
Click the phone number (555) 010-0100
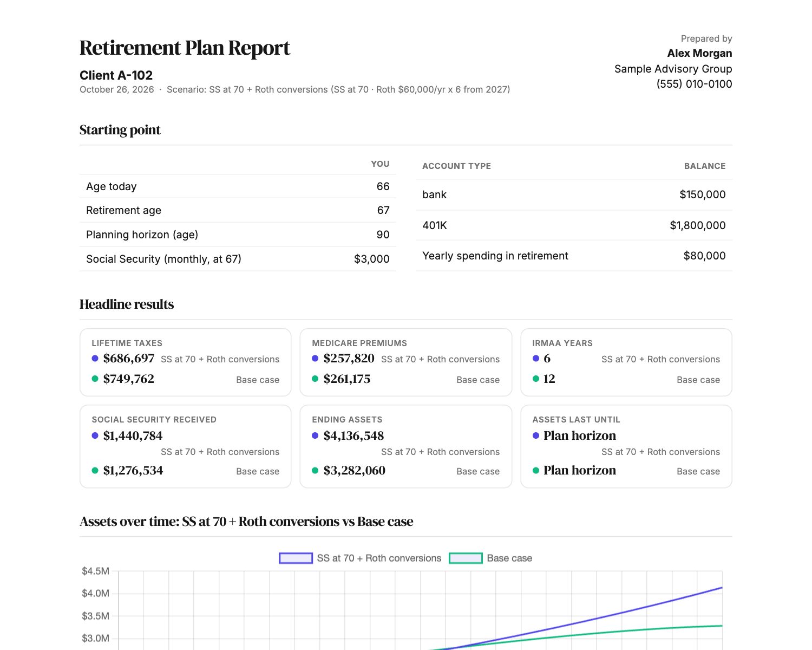tap(694, 84)
